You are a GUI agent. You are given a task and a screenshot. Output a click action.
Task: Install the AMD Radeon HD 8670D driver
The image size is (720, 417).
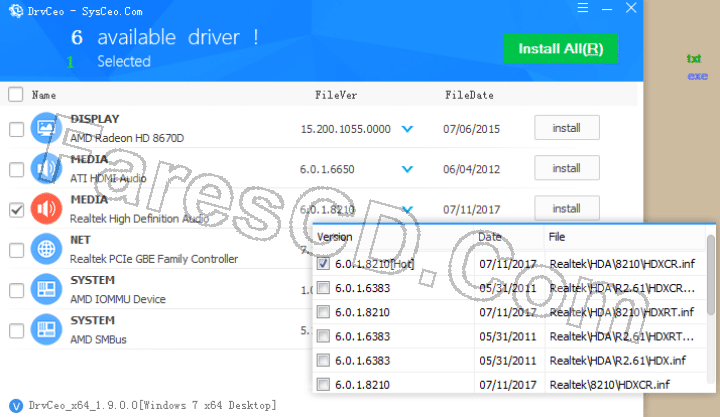(567, 128)
